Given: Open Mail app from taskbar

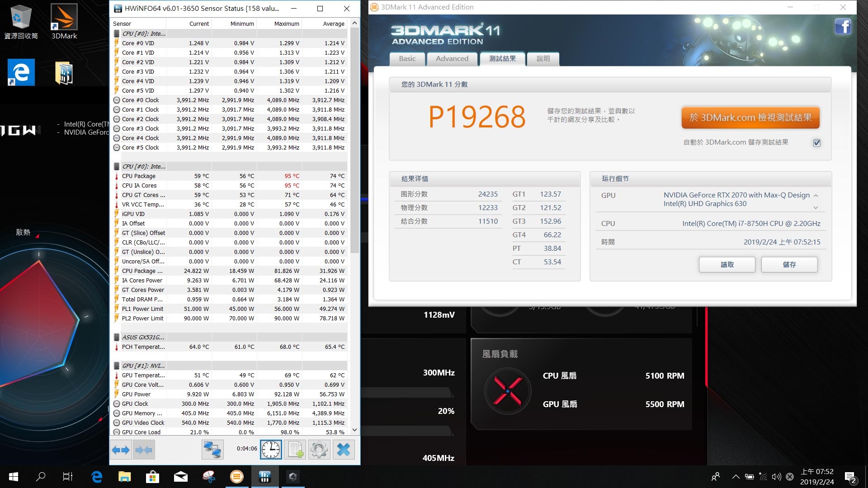Looking at the screenshot, I should click(180, 476).
